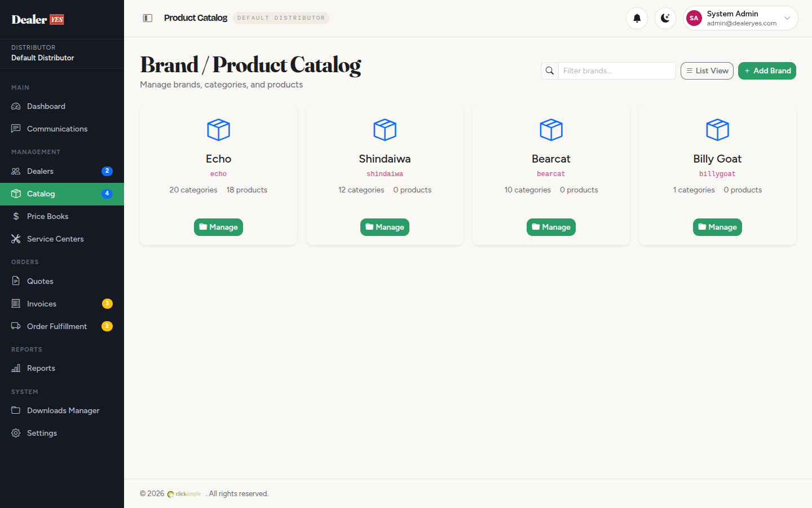Image resolution: width=812 pixels, height=508 pixels.
Task: Click the Default Distributor sidebar label
Action: click(x=43, y=58)
